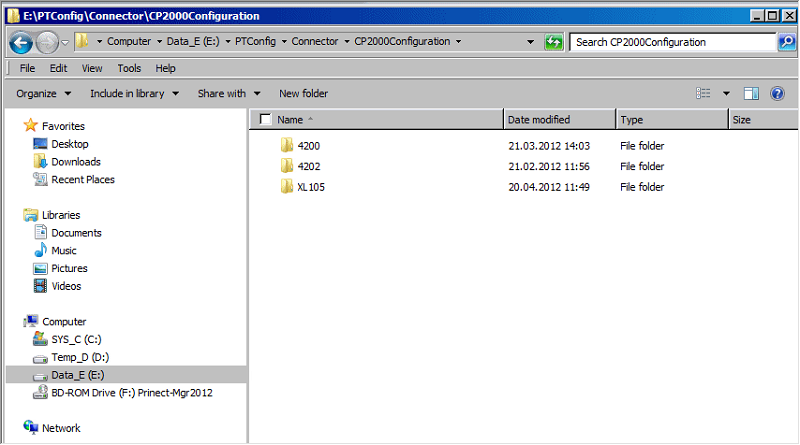Open the view options dropdown arrow
Image resolution: width=800 pixels, height=445 pixels.
coord(726,93)
